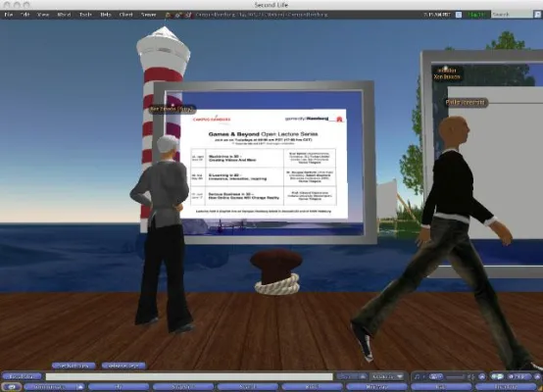Click the third parcel restriction status icon

tap(188, 15)
